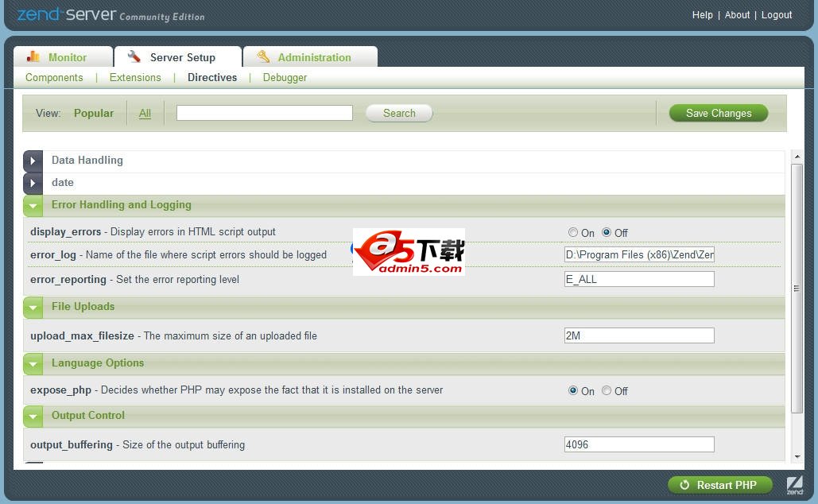Switch to the Extensions tab
Screen dimensions: 818x504
[134, 77]
